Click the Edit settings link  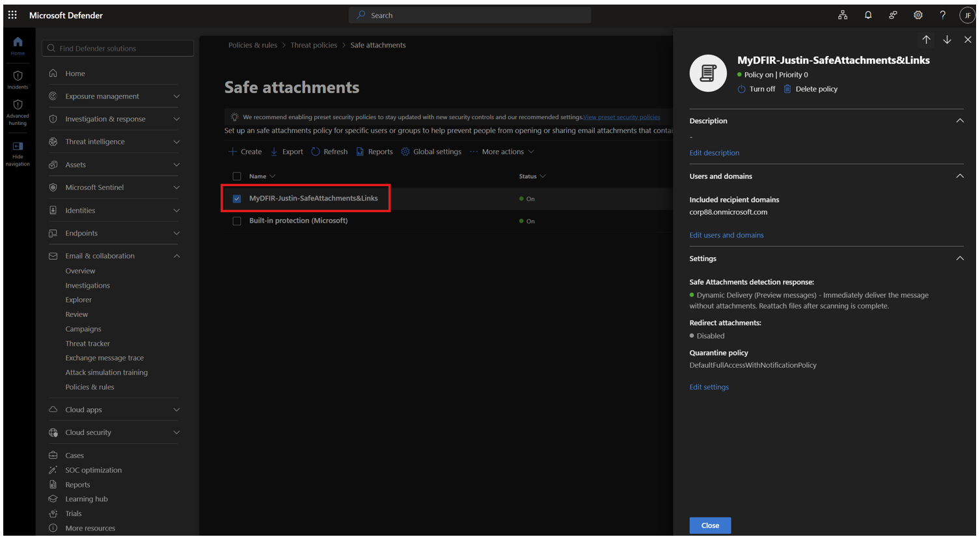[709, 387]
